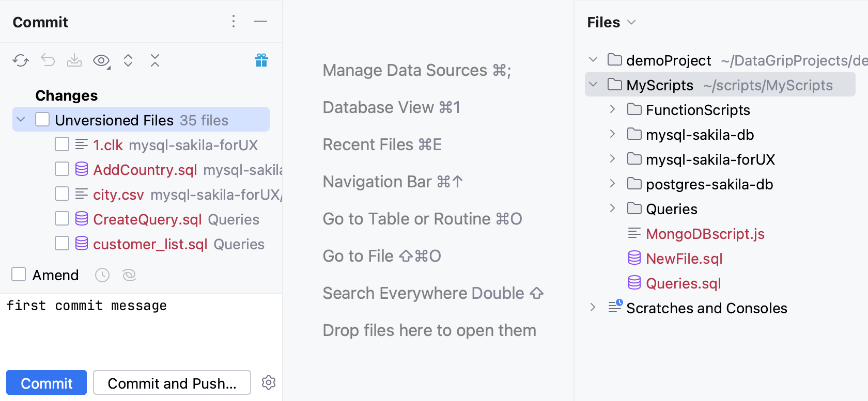868x401 pixels.
Task: Select MongoDBscript.js in the file tree
Action: 705,234
